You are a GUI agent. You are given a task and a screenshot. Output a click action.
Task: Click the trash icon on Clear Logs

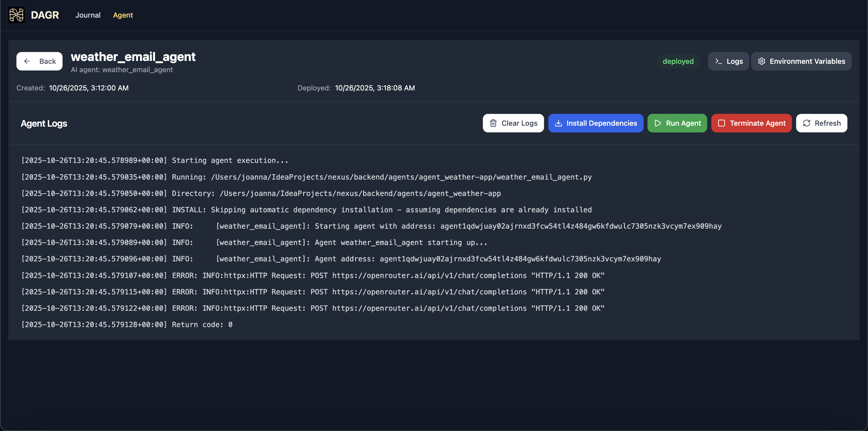pyautogui.click(x=493, y=123)
